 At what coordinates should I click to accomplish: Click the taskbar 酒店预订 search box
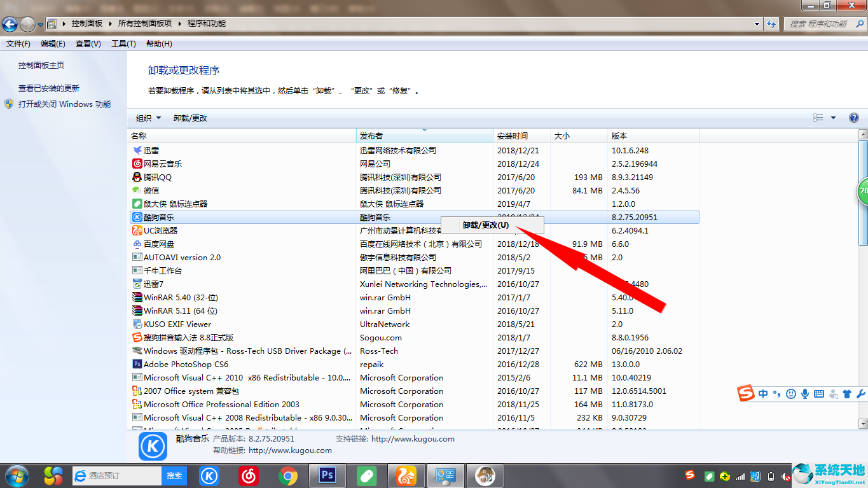tap(116, 475)
